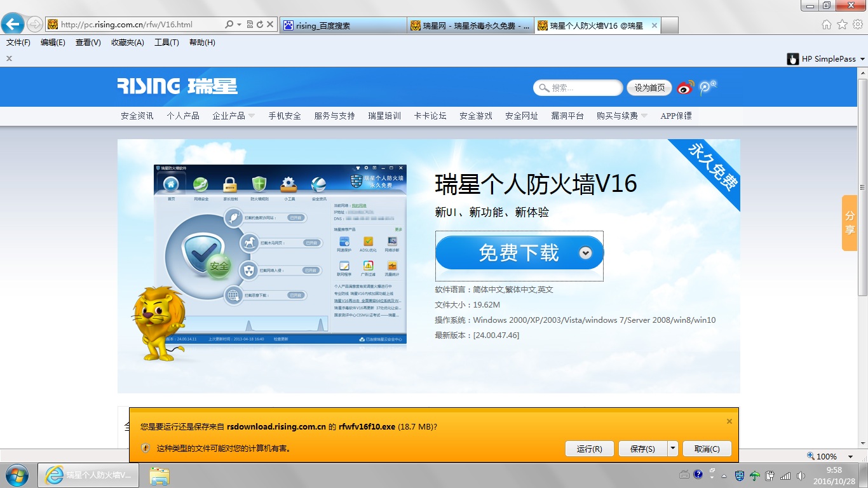Click the volume speaker tray icon
868x488 pixels.
point(801,475)
